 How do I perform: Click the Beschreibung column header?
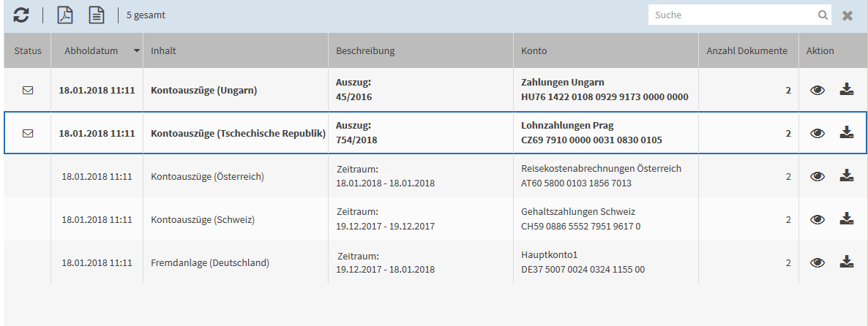click(x=364, y=51)
